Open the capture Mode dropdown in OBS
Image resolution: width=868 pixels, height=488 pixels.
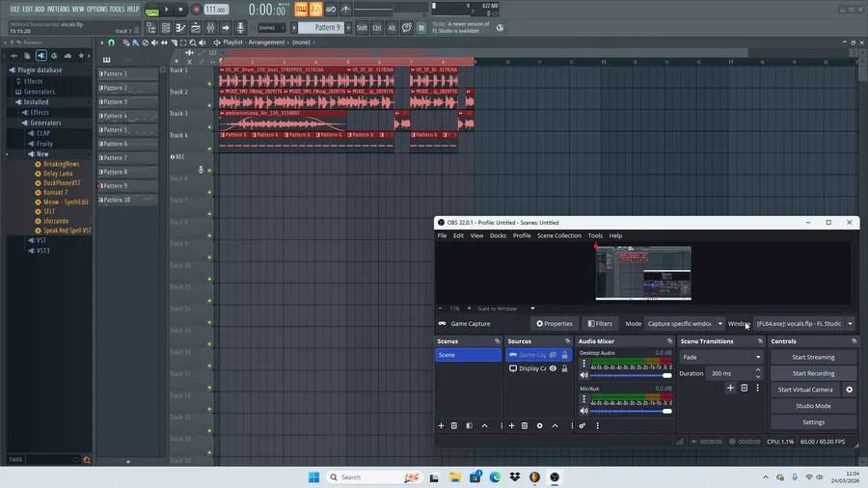tap(685, 324)
